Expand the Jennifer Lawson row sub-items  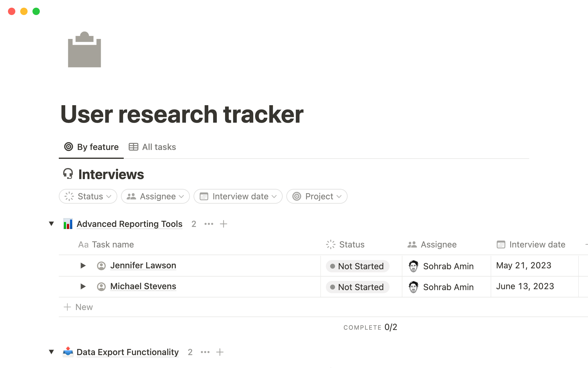pos(83,266)
